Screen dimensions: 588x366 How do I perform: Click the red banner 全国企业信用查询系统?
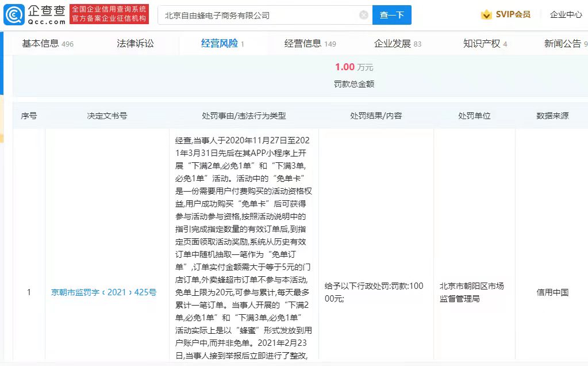click(x=109, y=14)
